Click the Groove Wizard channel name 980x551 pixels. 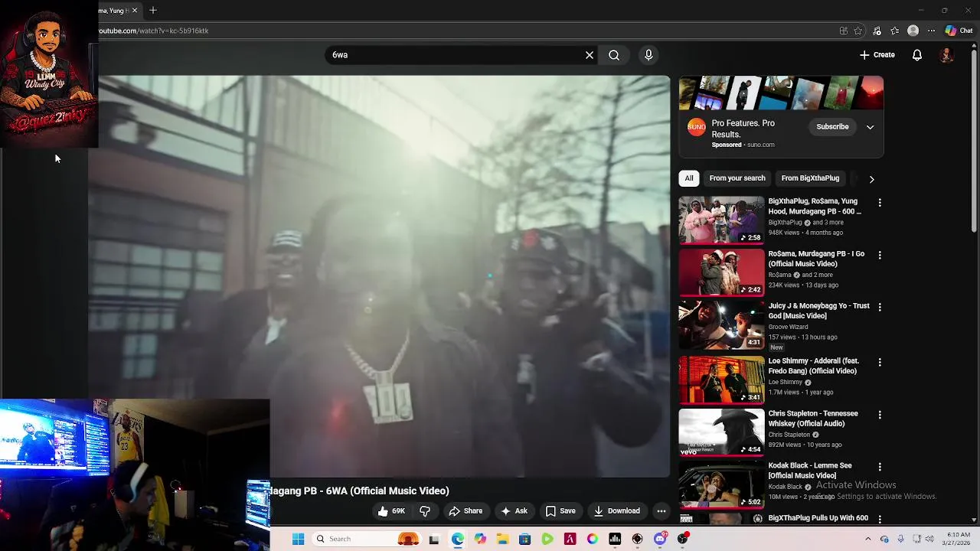click(x=788, y=327)
